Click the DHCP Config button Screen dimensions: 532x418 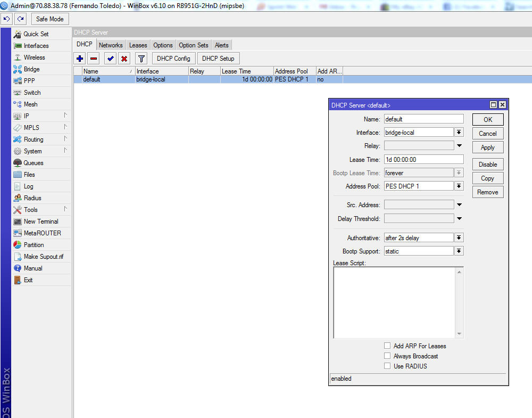(173, 59)
